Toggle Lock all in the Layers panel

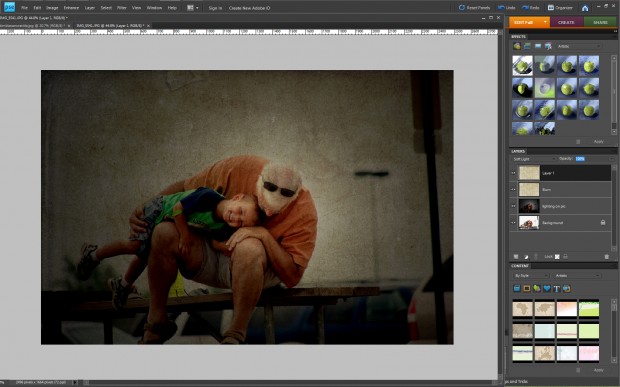tap(565, 257)
